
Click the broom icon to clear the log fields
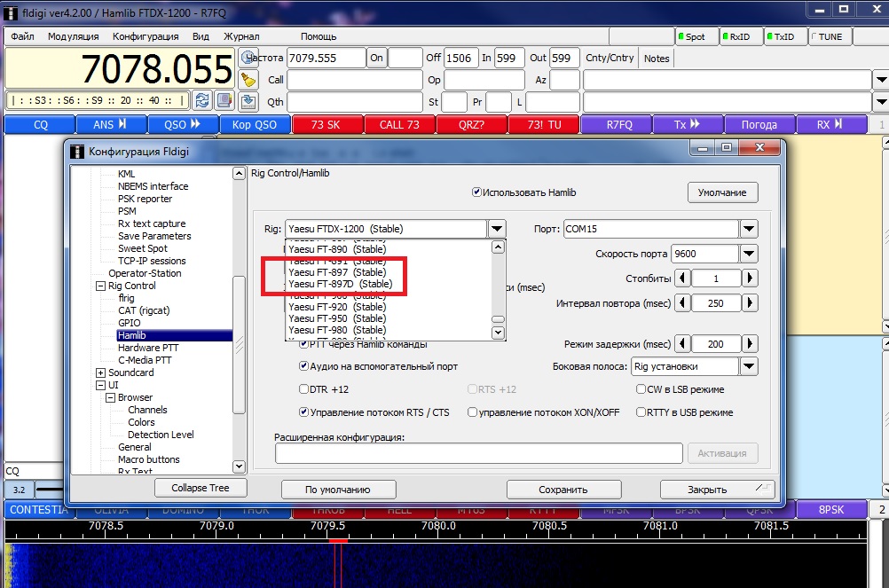pos(248,80)
